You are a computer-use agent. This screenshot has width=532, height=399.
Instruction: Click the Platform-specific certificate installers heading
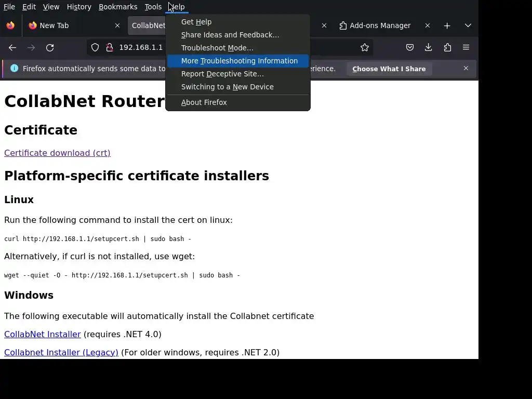[137, 176]
